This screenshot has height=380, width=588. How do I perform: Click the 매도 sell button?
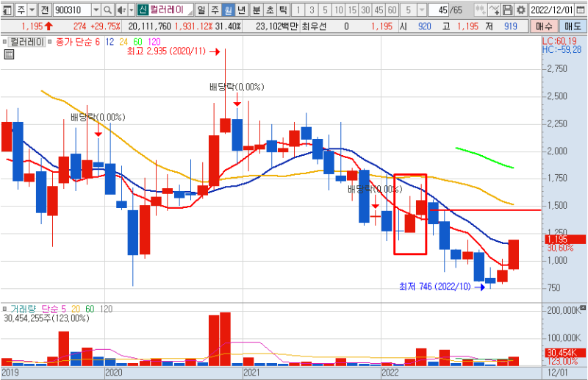pyautogui.click(x=573, y=26)
